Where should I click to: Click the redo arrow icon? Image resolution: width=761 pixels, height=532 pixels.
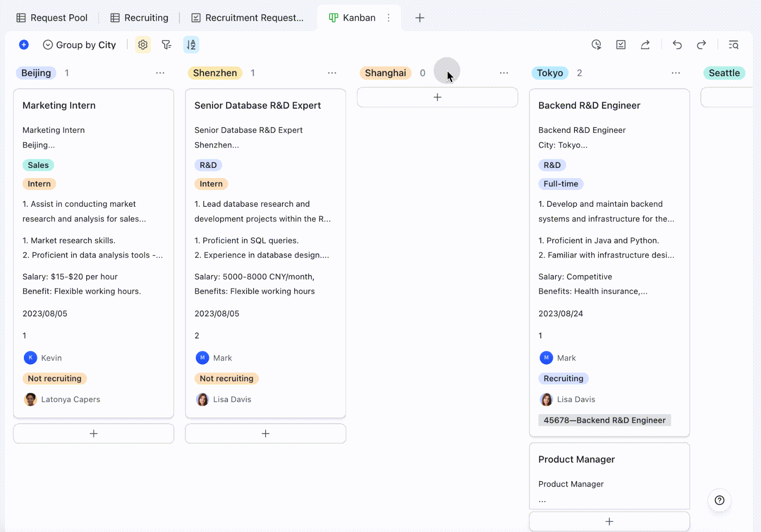coord(701,45)
